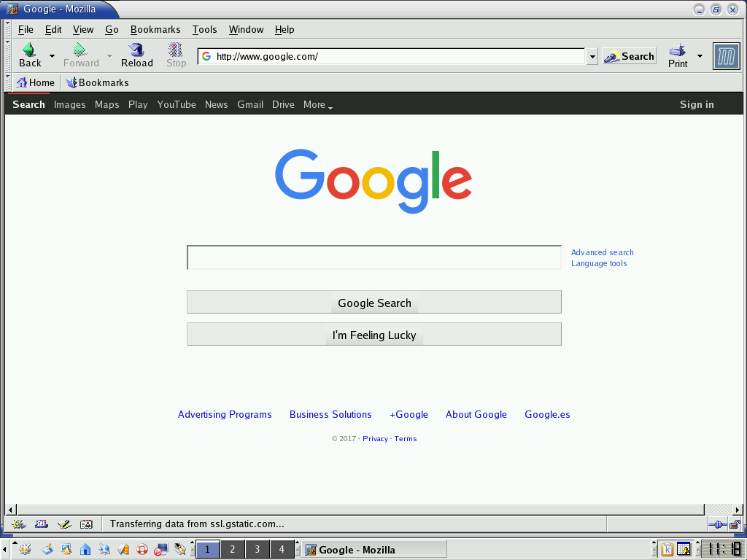Click the calendar alarm tray icon

pos(684,550)
